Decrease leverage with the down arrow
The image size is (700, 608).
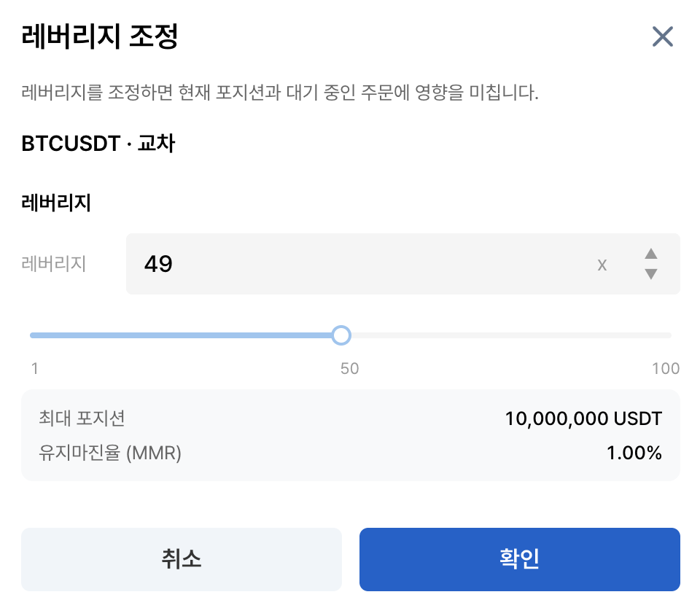[651, 274]
